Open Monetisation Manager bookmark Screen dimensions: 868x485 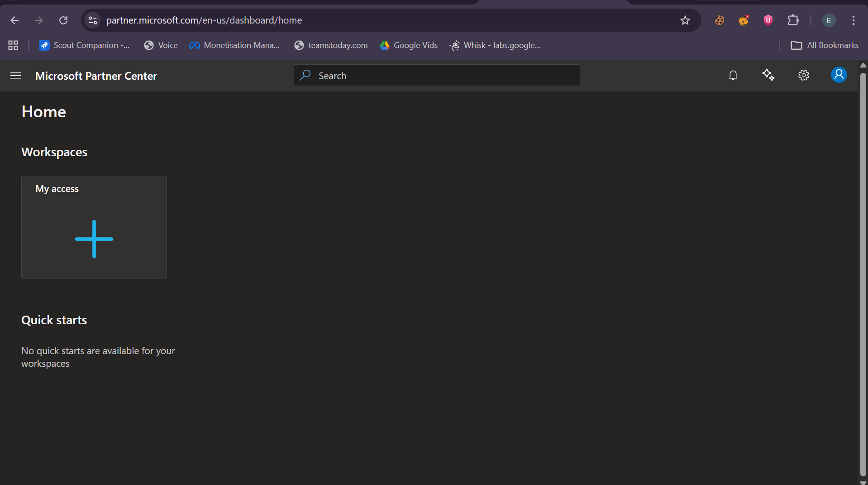click(x=234, y=45)
